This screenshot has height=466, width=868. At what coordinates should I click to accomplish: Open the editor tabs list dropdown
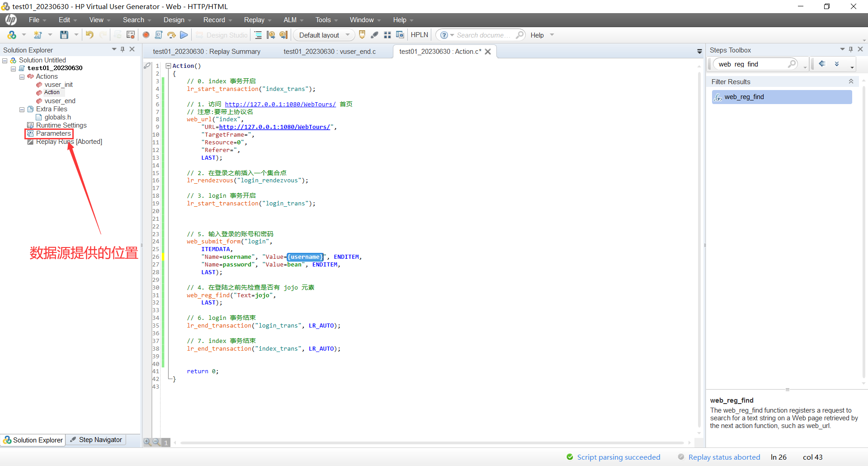(x=699, y=52)
